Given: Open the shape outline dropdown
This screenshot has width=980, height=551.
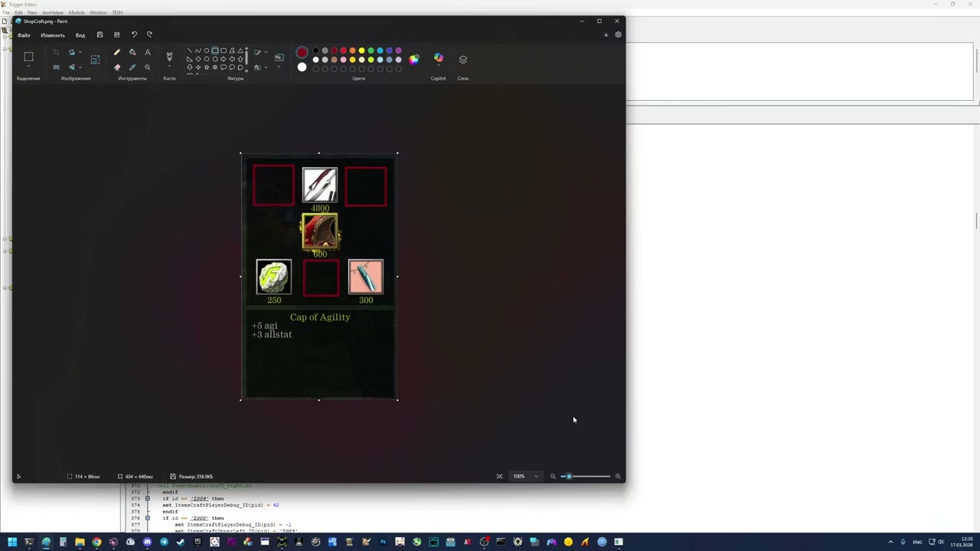Looking at the screenshot, I should click(266, 52).
